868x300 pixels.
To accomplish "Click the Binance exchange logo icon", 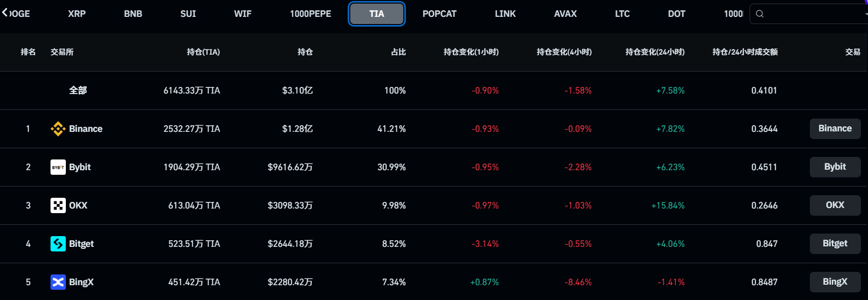I will [58, 128].
